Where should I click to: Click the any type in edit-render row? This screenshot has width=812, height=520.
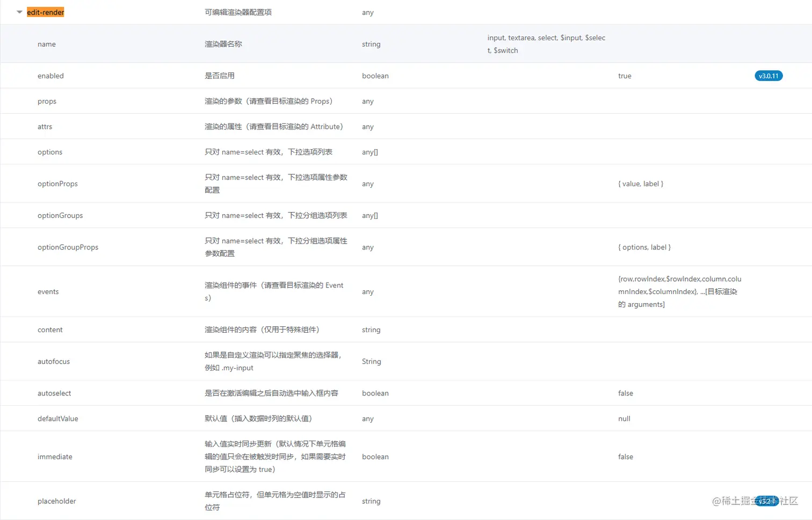pos(368,12)
